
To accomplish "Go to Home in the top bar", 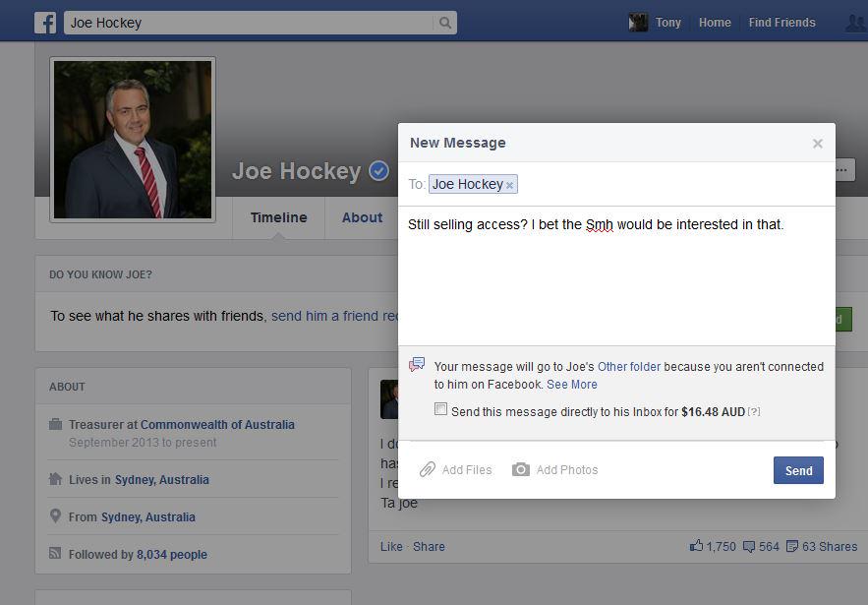I will point(715,23).
